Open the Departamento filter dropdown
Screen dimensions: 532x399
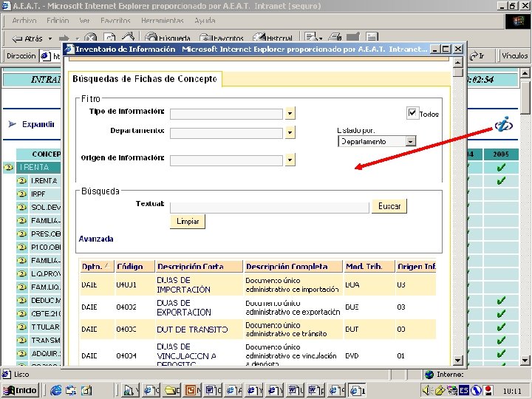290,133
